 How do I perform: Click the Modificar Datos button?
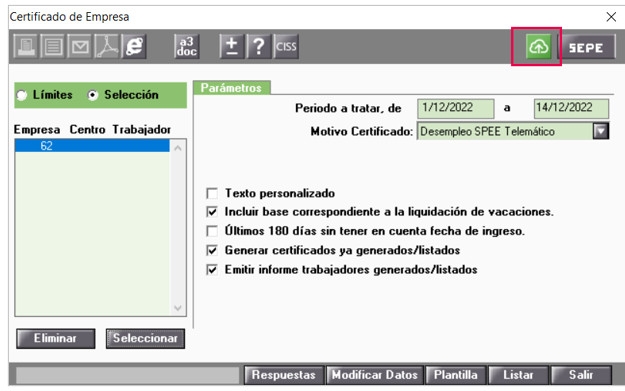(x=375, y=375)
